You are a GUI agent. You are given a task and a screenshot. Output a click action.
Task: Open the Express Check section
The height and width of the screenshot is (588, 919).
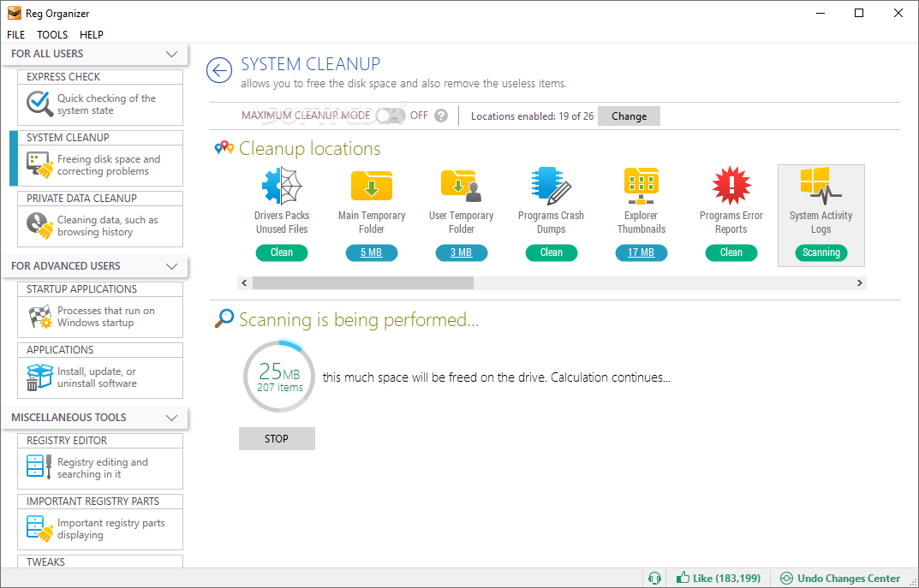[x=100, y=98]
